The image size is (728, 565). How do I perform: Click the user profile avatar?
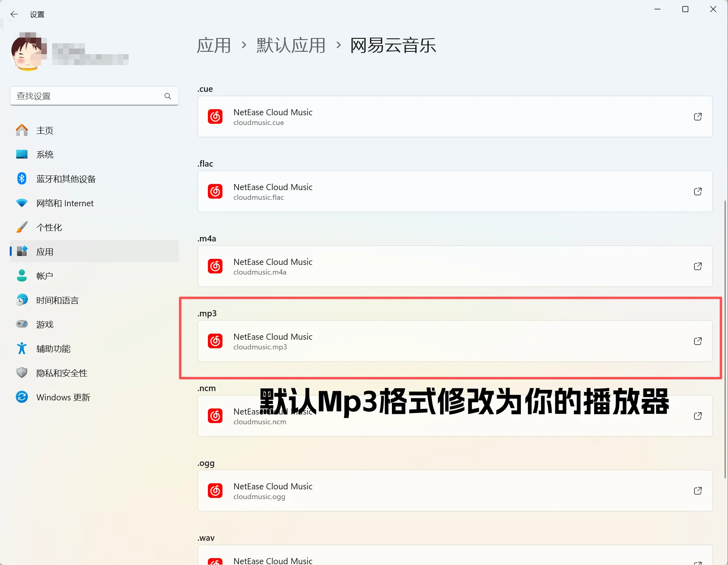(x=28, y=53)
